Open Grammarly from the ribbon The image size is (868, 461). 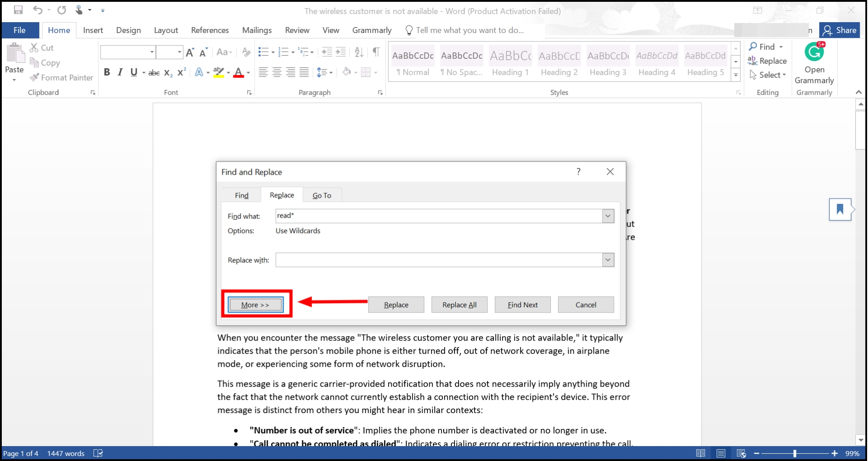point(814,63)
